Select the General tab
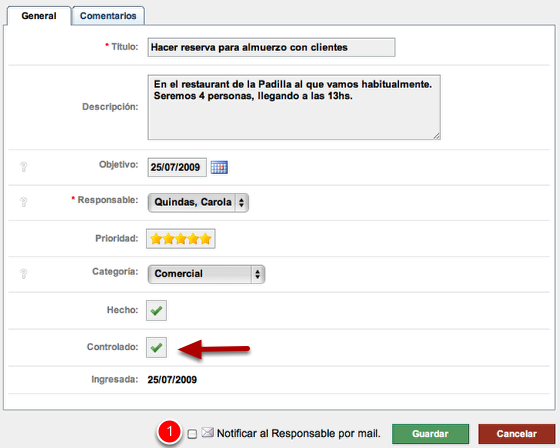 point(39,16)
